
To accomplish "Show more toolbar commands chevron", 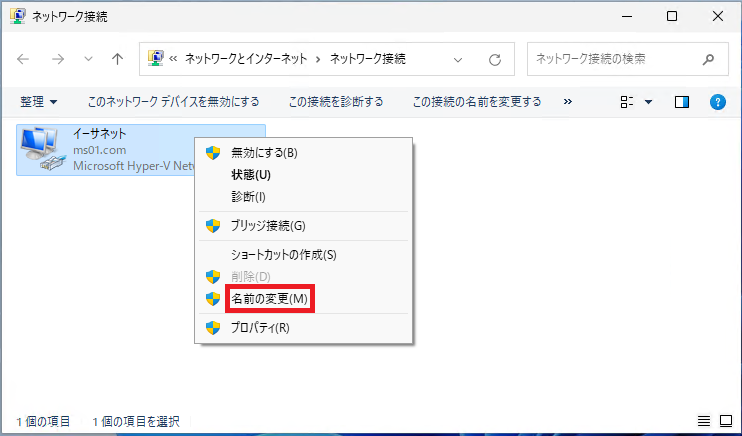I will point(568,102).
